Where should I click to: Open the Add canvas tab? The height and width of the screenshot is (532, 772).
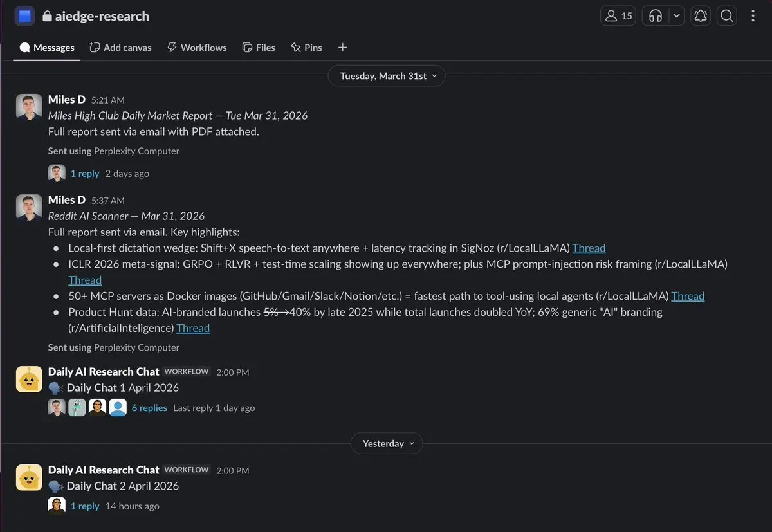(121, 48)
